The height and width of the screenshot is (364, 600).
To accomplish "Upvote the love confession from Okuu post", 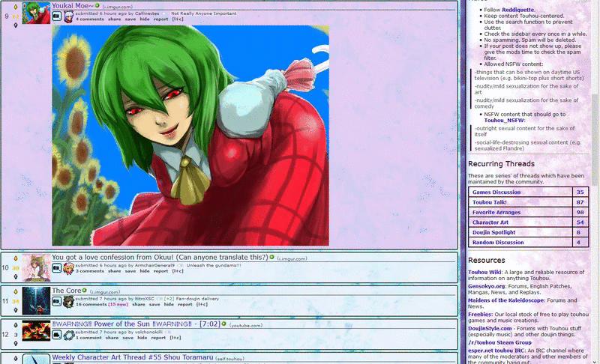I will [16, 258].
